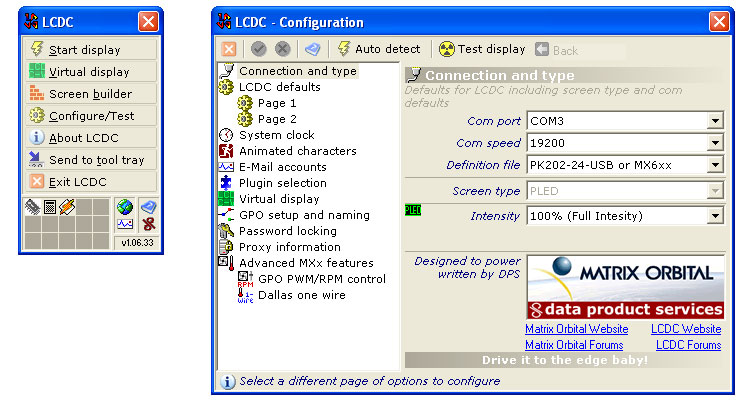Click the LCDC defaults gear icon
This screenshot has width=740, height=400.
pos(227,87)
